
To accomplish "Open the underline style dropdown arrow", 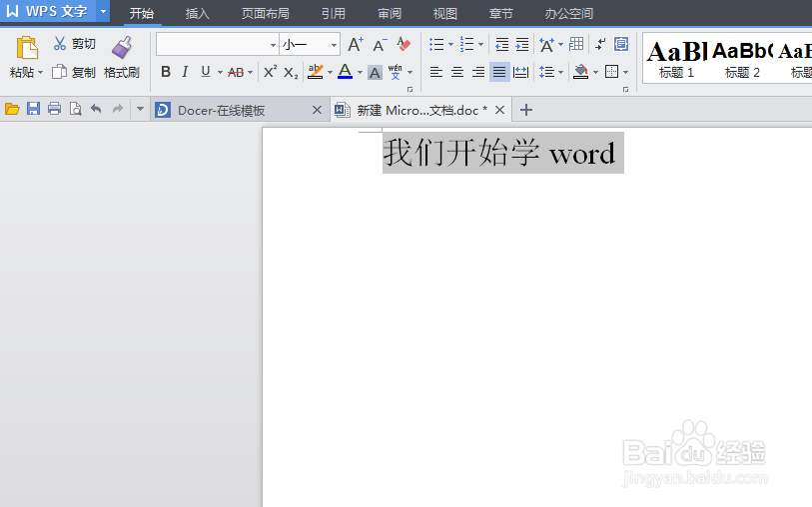I will (220, 73).
